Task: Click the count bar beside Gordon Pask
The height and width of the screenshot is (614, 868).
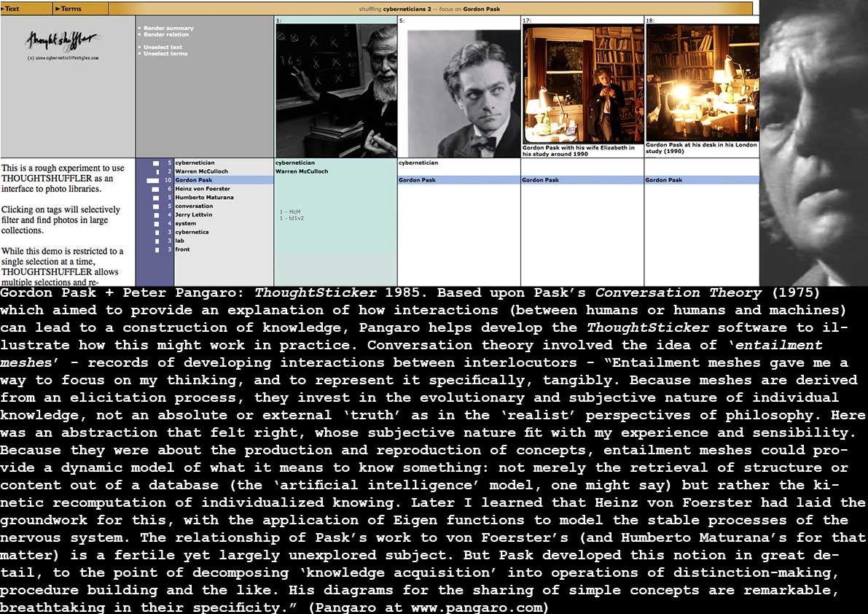Action: [152, 180]
